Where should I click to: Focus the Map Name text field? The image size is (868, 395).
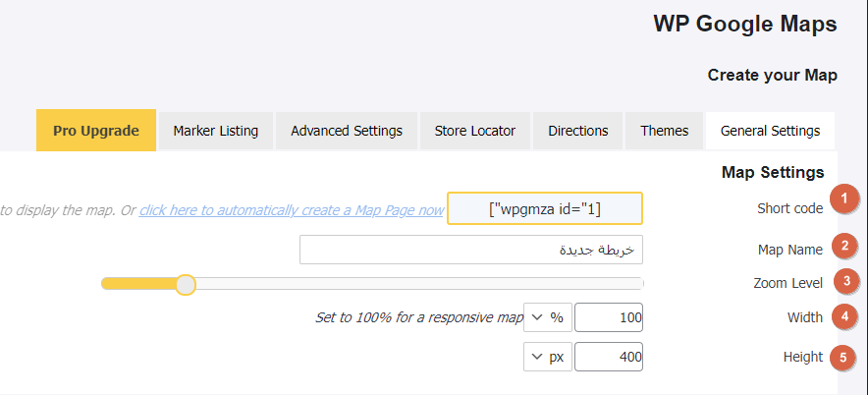[x=471, y=250]
